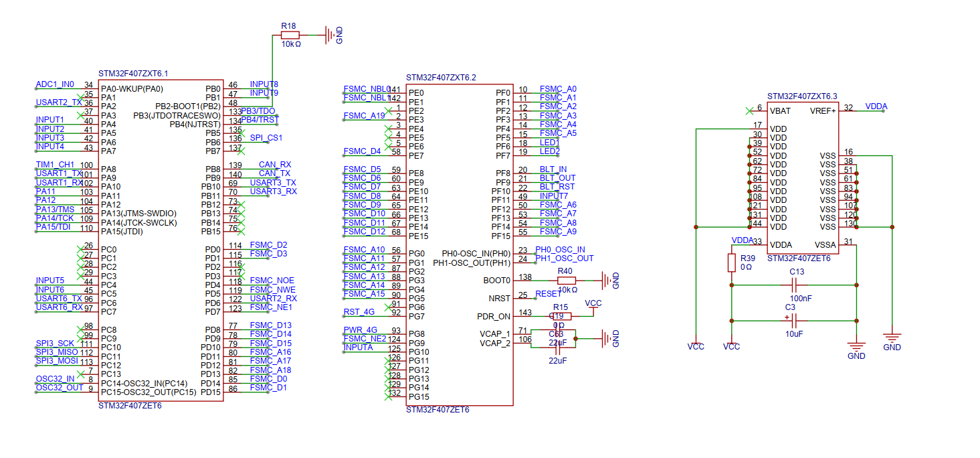Select the R18 resistor symbol
The width and height of the screenshot is (980, 458).
(x=290, y=35)
